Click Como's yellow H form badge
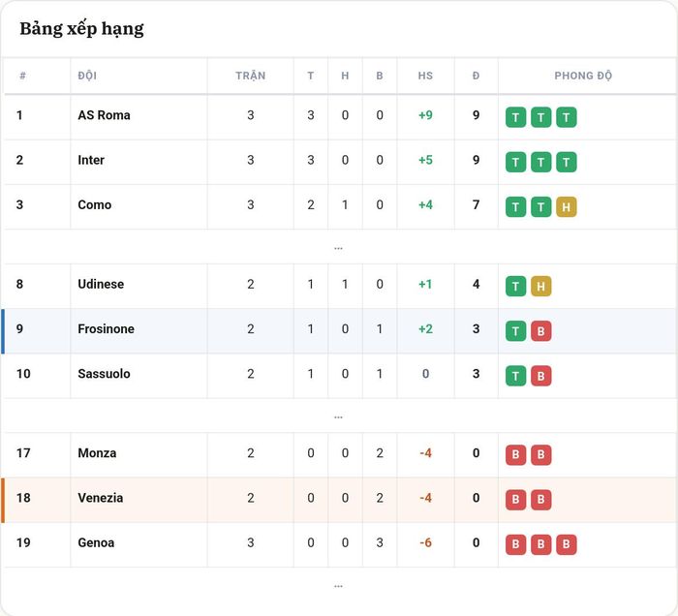This screenshot has height=616, width=678. pos(566,207)
